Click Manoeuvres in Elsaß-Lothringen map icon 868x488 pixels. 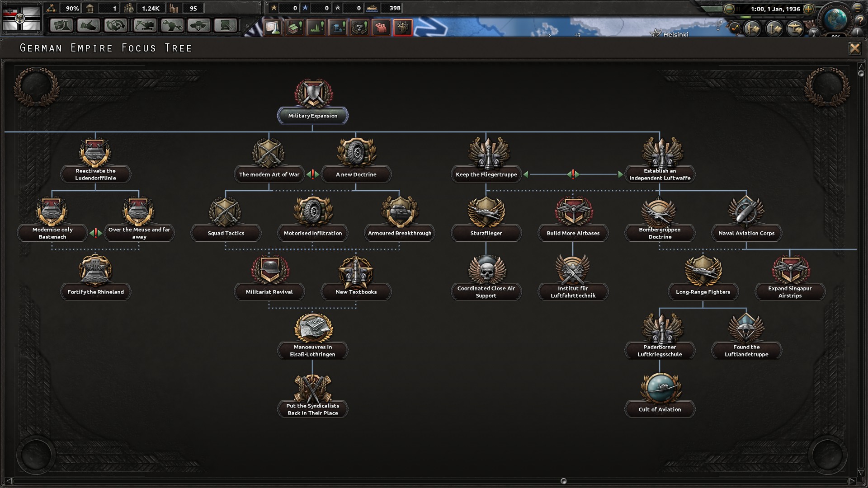(313, 328)
